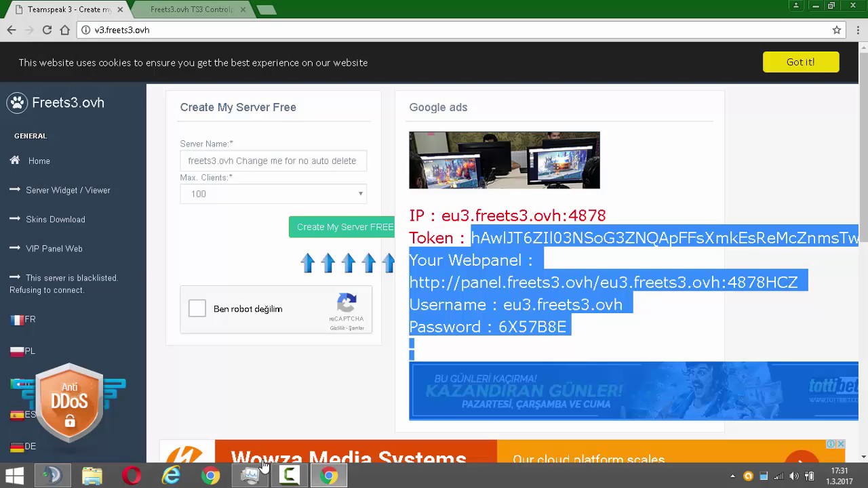The height and width of the screenshot is (488, 868).
Task: Click the Home house icon in sidebar
Action: point(15,161)
